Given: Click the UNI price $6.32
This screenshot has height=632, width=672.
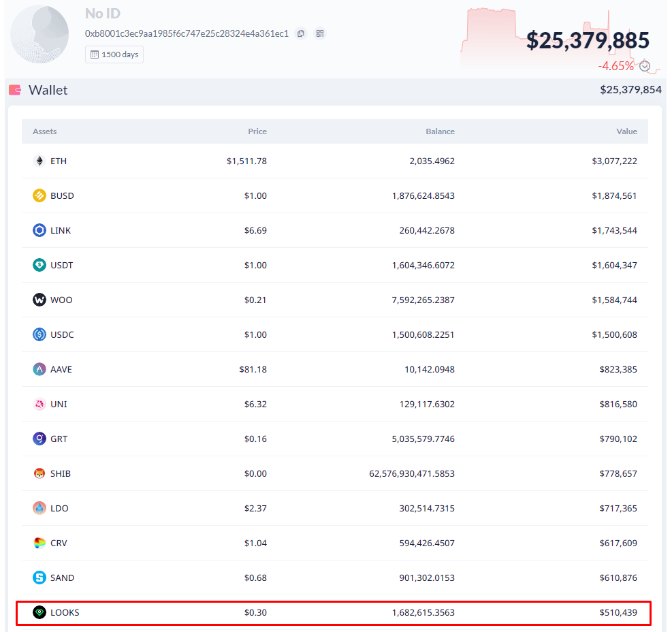Looking at the screenshot, I should coord(255,405).
